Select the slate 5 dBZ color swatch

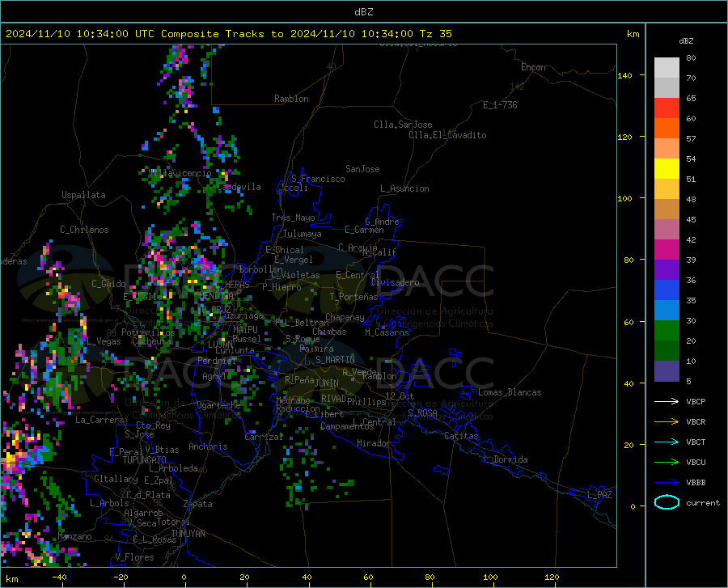667,371
